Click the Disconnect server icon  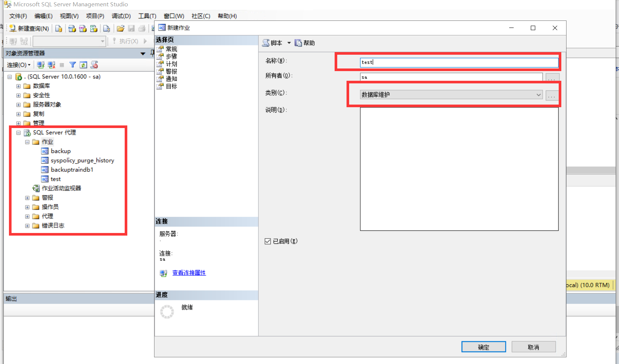click(51, 65)
